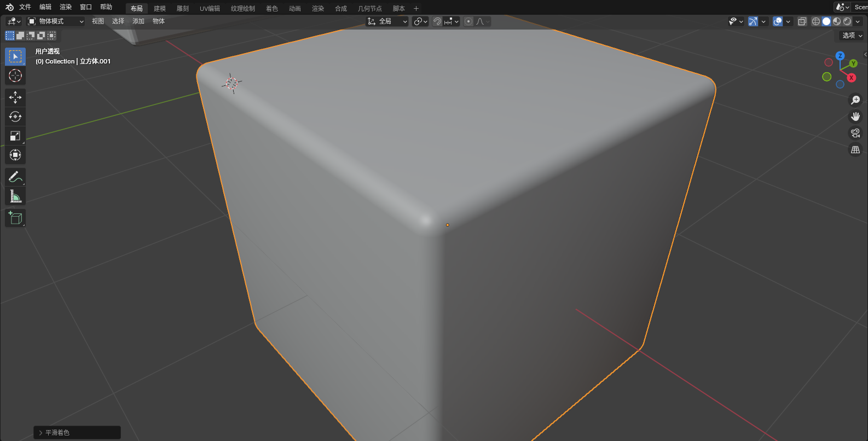The image size is (868, 441).
Task: Select the Add Cube tool
Action: [x=15, y=218]
